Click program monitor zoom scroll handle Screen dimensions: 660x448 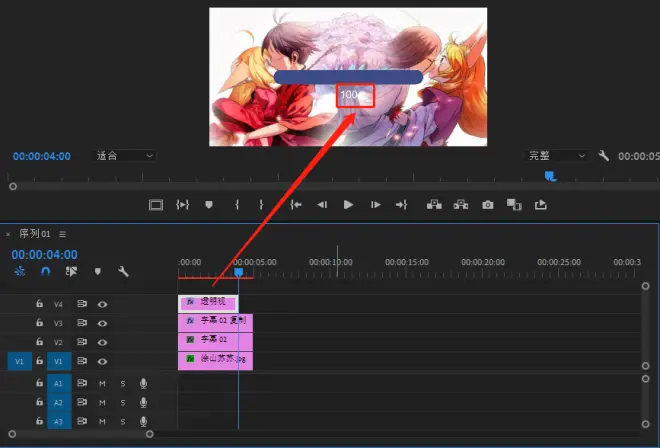click(x=13, y=186)
